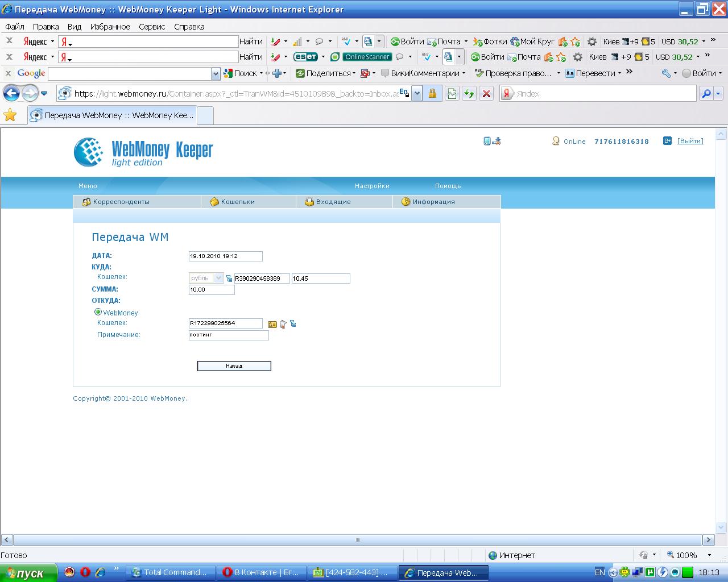Viewport: 728px width, 582px height.
Task: Click the tree icon after the source wallet icons
Action: coord(293,324)
